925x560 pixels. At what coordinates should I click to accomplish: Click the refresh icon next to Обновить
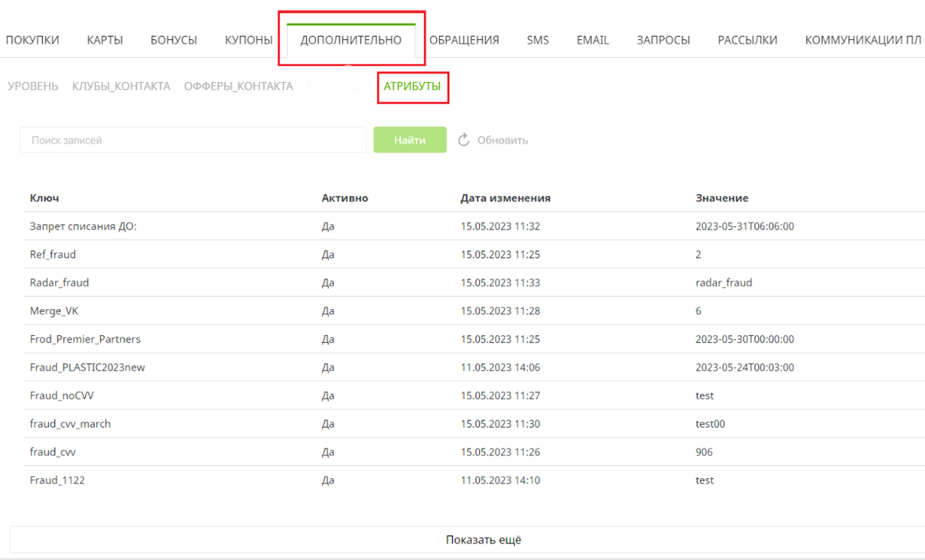coord(464,140)
